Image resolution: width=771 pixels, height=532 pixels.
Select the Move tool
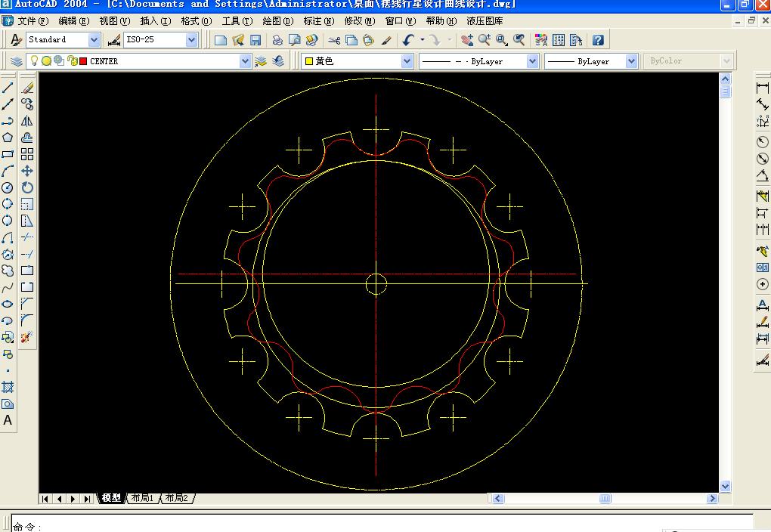27,171
